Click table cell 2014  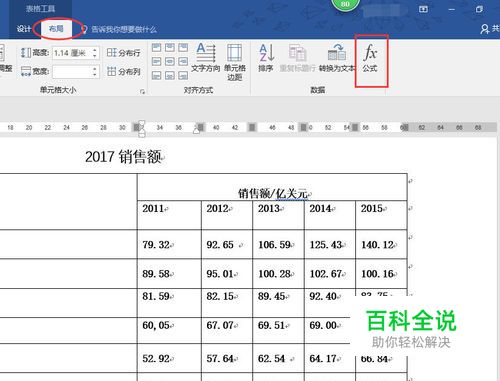click(x=330, y=215)
